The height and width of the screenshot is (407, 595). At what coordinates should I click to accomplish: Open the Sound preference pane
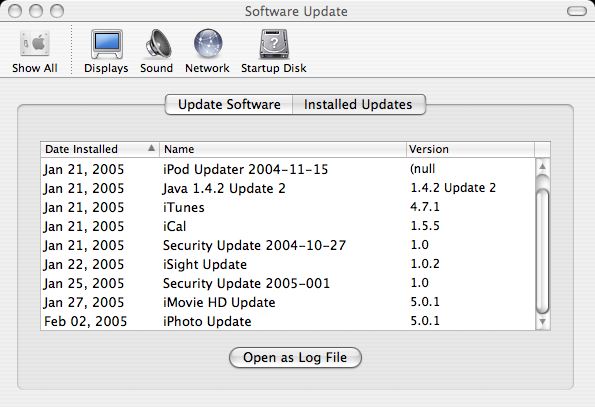click(x=156, y=52)
